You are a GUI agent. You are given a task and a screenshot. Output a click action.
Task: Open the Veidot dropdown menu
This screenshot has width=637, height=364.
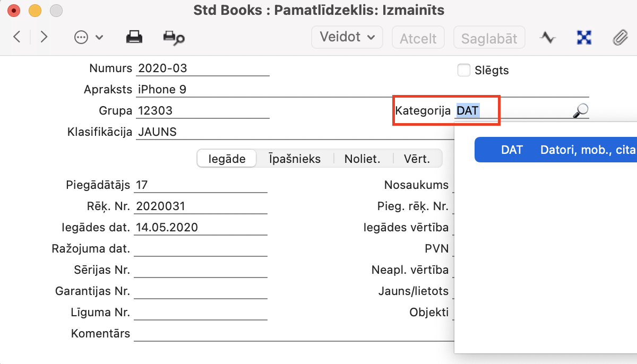pos(348,37)
